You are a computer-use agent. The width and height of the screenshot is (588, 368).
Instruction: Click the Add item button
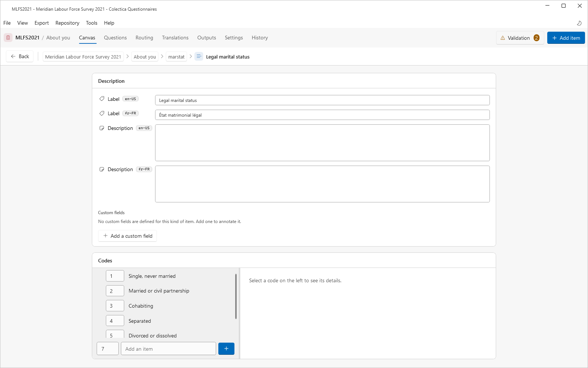click(x=566, y=38)
